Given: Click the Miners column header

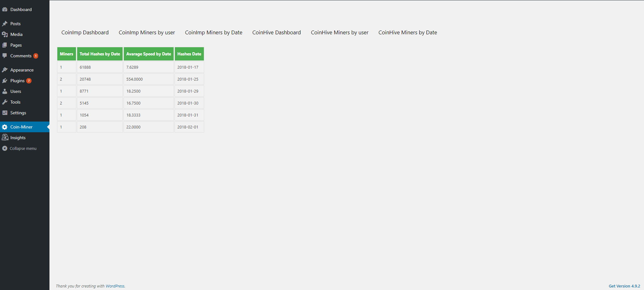Looking at the screenshot, I should pos(66,54).
